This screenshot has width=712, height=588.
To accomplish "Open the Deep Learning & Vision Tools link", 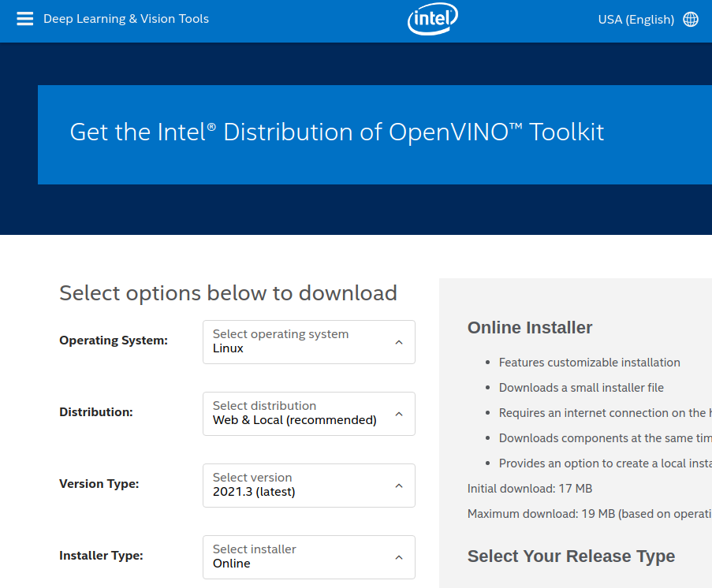I will tap(126, 19).
